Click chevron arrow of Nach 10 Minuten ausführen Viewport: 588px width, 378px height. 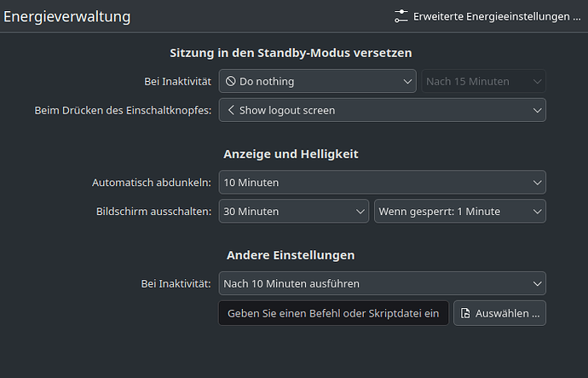[537, 284]
